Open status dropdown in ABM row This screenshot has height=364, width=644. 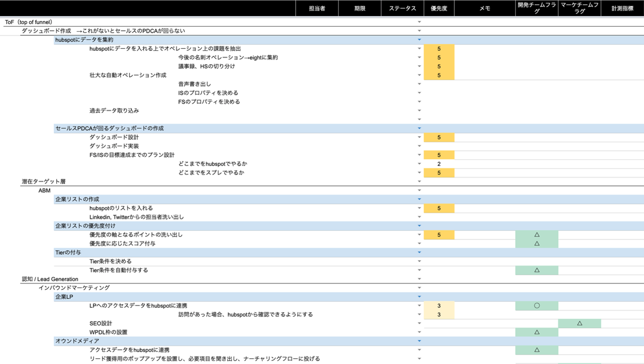(x=419, y=190)
